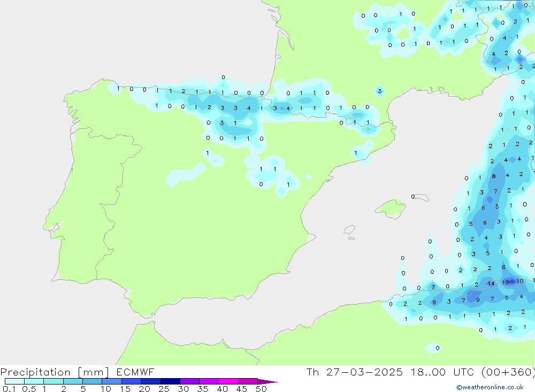The image size is (535, 392).
Task: Click the 'Th 27-03-2025' date text
Action: (355, 372)
